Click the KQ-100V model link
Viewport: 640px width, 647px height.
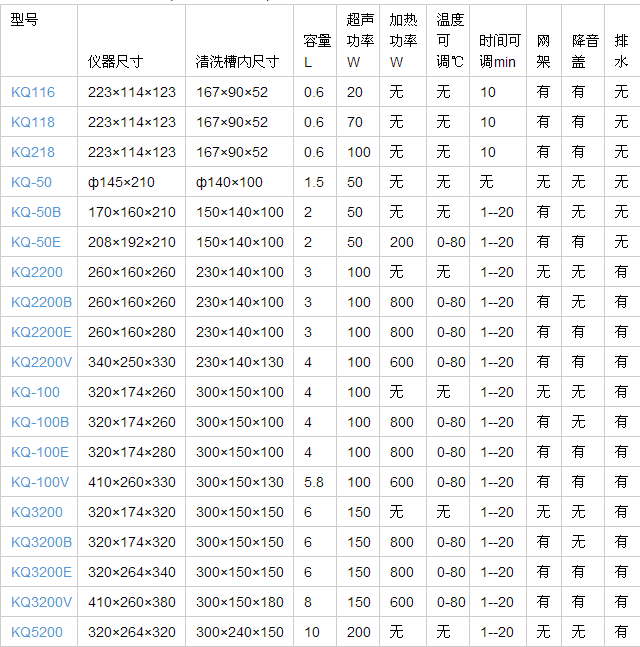pos(40,482)
